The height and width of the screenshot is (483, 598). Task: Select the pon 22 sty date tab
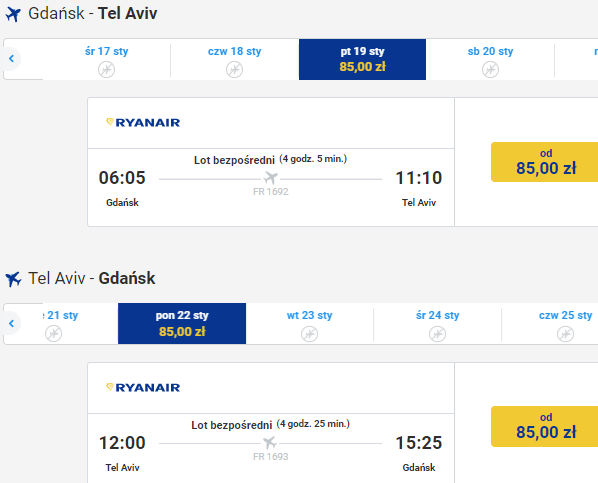pos(182,324)
